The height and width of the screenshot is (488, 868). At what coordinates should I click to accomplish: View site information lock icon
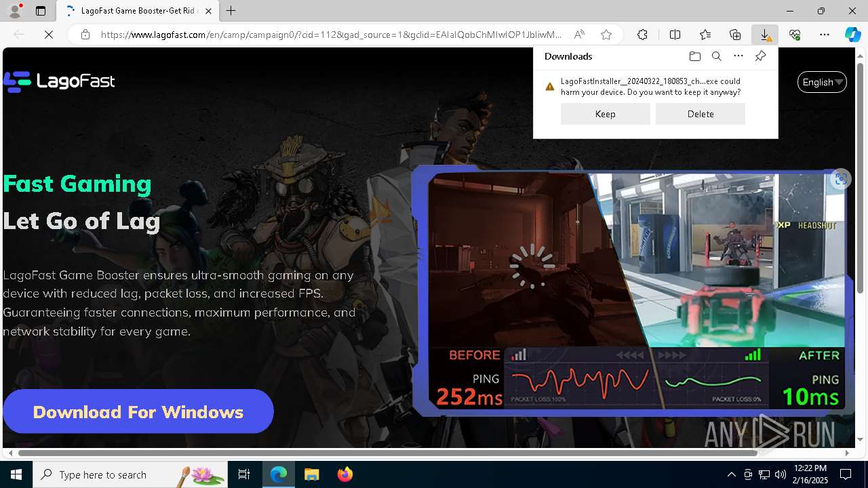(85, 35)
